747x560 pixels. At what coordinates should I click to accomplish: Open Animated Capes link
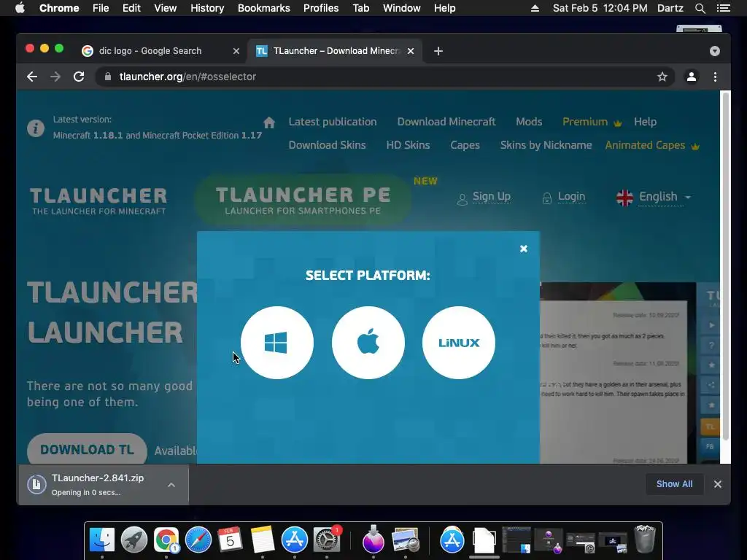[x=651, y=145]
